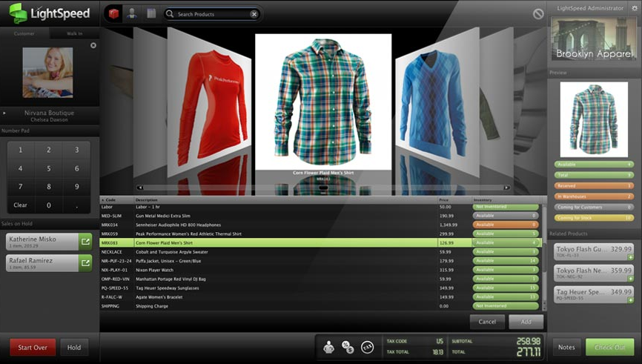642x364 pixels.
Task: Switch to customers view icon in toolbar
Action: point(132,13)
